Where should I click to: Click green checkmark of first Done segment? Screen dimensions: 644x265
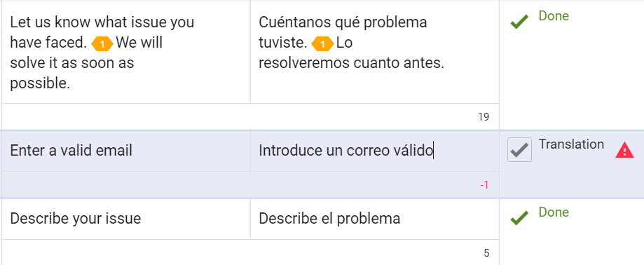(x=519, y=22)
